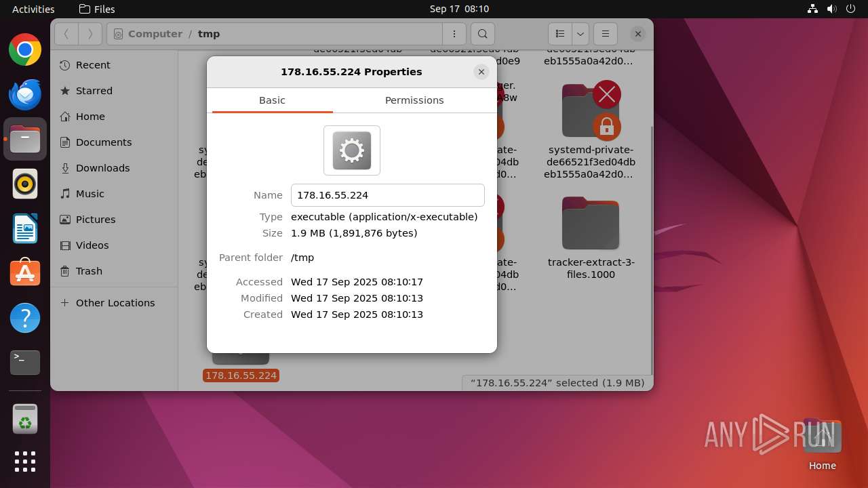Open Videos in the sidebar

[114, 245]
